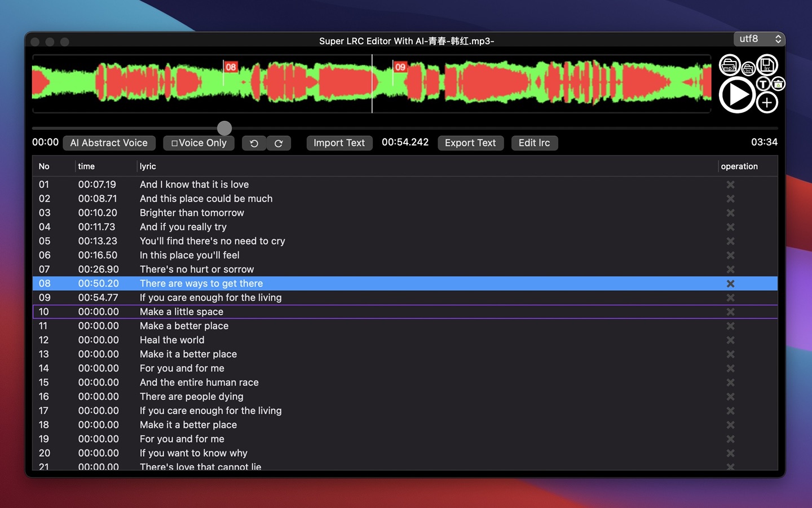Open an mp3 file with the folder icon
This screenshot has width=812, height=508.
point(730,65)
